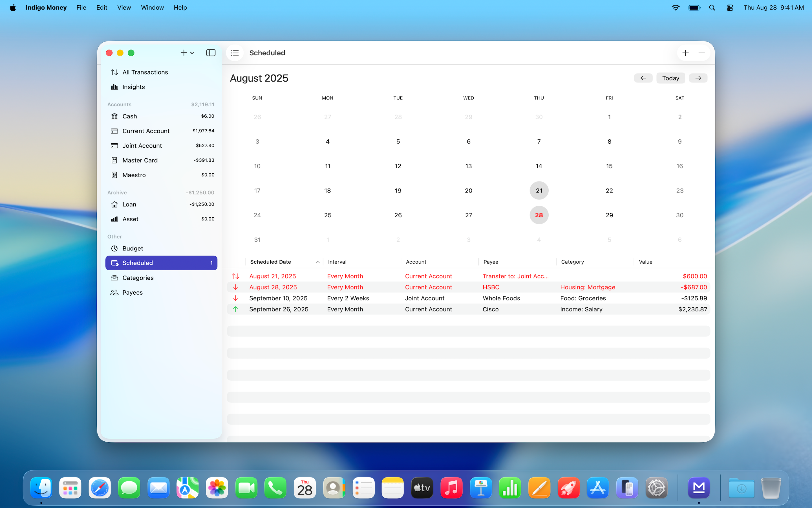Viewport: 812px width, 508px height.
Task: Select day 28 in the calendar
Action: coord(539,215)
